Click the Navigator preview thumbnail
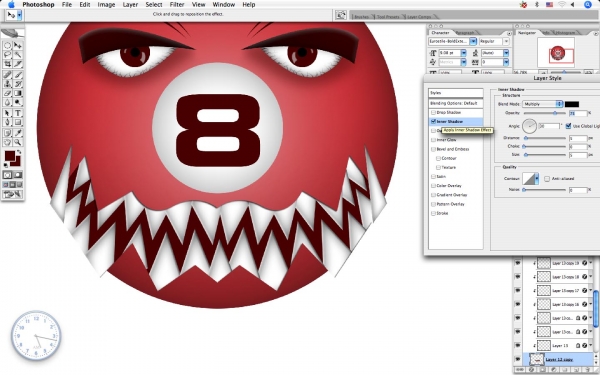The height and width of the screenshot is (375, 600). 556,52
